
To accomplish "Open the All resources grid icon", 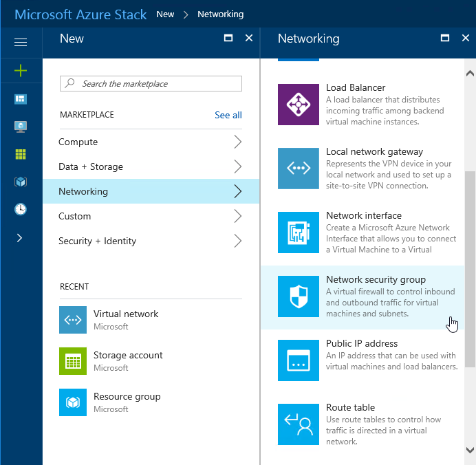I will pyautogui.click(x=21, y=154).
